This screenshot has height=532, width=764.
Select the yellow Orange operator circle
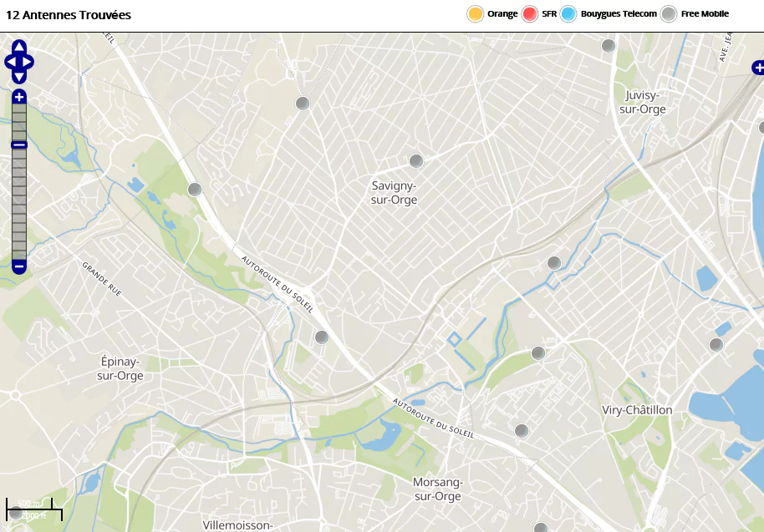click(476, 14)
